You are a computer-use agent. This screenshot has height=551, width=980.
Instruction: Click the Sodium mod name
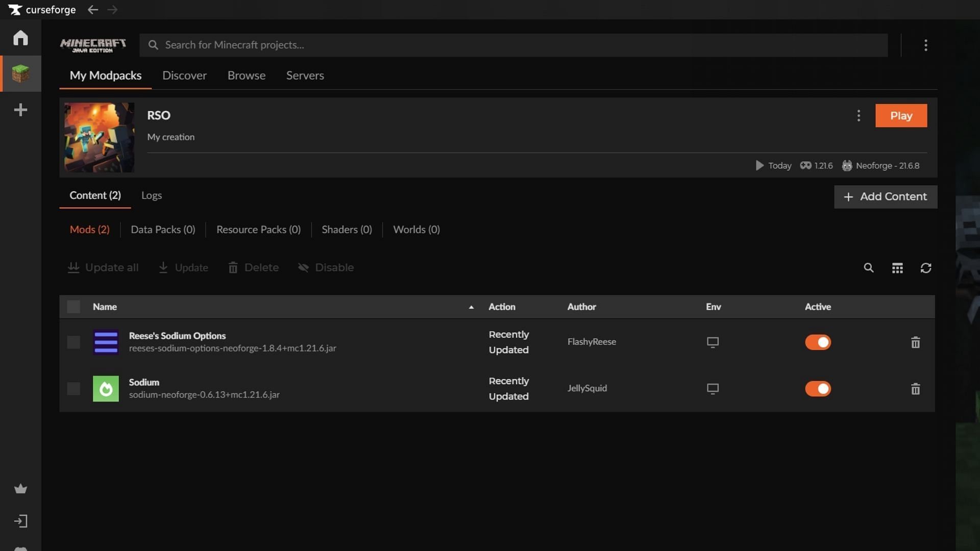(x=144, y=382)
